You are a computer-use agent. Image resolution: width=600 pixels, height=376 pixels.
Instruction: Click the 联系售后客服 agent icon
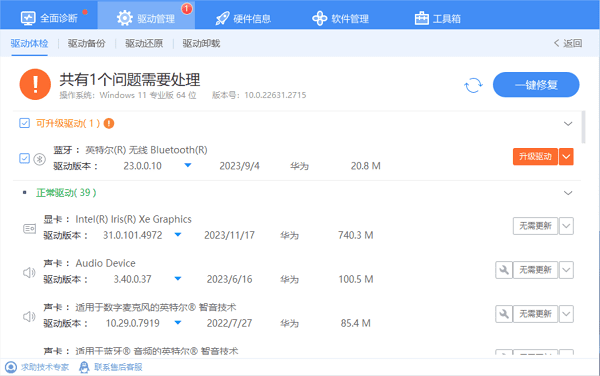click(84, 367)
